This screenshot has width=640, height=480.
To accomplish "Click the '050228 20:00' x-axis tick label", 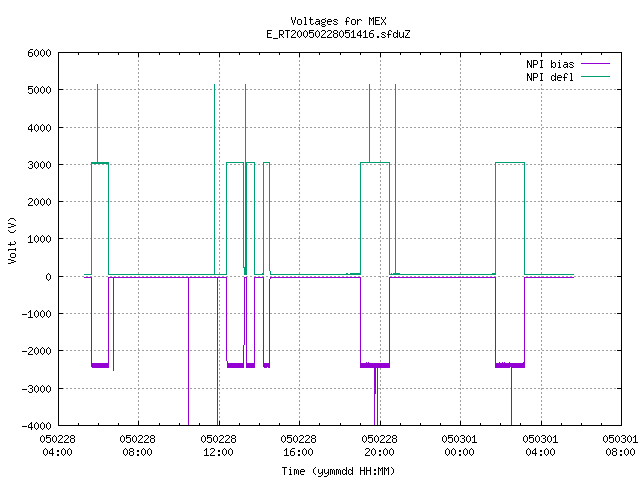I will coord(379,446).
